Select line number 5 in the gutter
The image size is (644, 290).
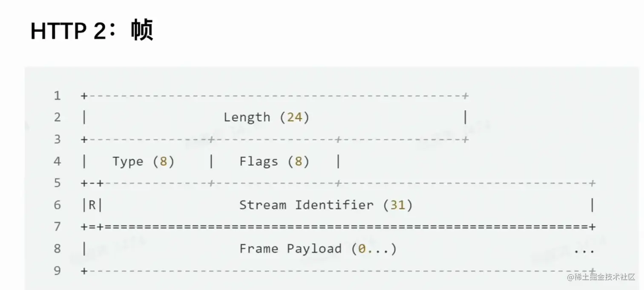pos(57,183)
